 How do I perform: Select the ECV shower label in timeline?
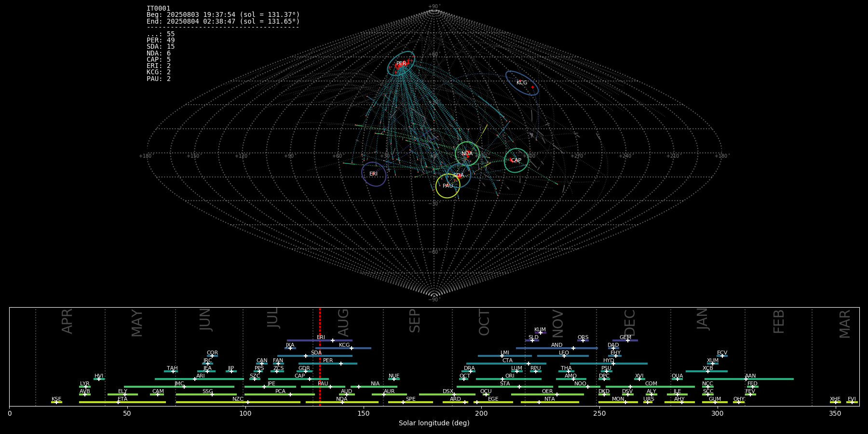point(722,353)
